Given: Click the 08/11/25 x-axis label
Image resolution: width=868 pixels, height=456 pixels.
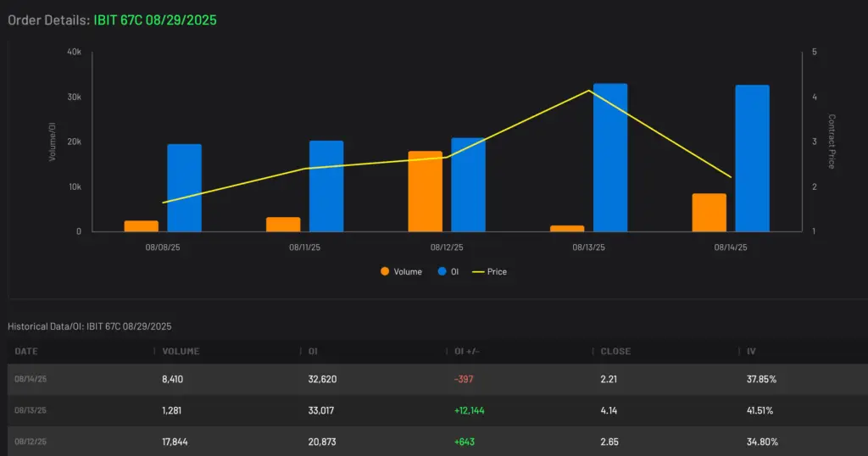Looking at the screenshot, I should pyautogui.click(x=304, y=247).
